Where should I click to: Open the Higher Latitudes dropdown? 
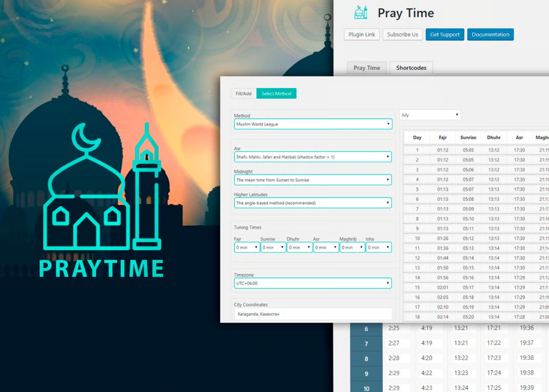313,203
